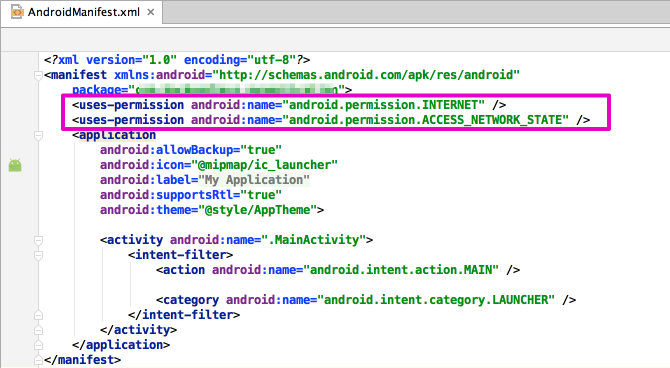Click the closing manifest fold marker
670x368 pixels.
38,360
